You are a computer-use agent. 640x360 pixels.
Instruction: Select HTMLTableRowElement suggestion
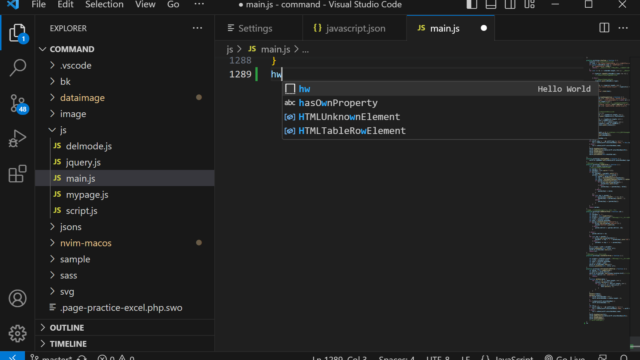tap(440, 131)
